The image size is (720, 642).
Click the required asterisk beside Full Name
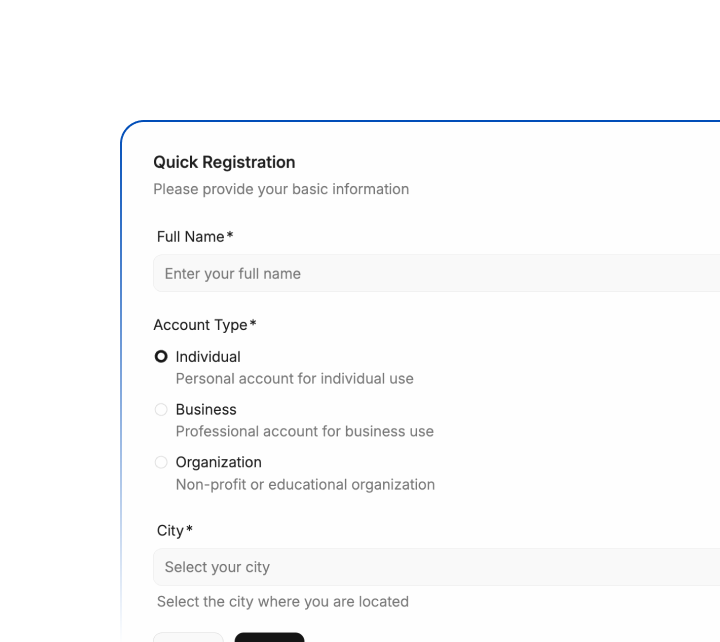click(x=230, y=236)
